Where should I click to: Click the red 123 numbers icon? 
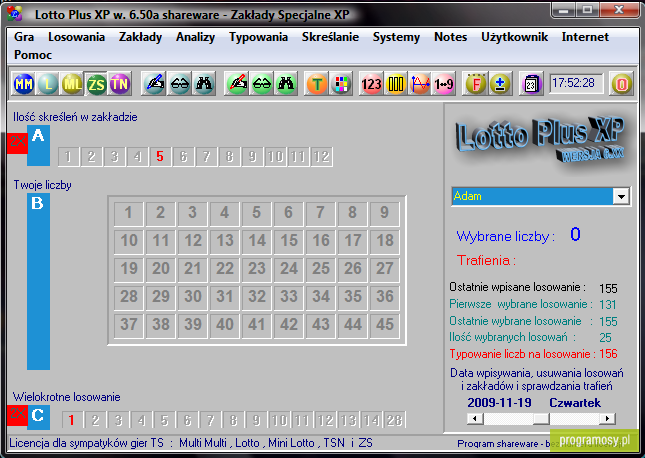point(371,84)
